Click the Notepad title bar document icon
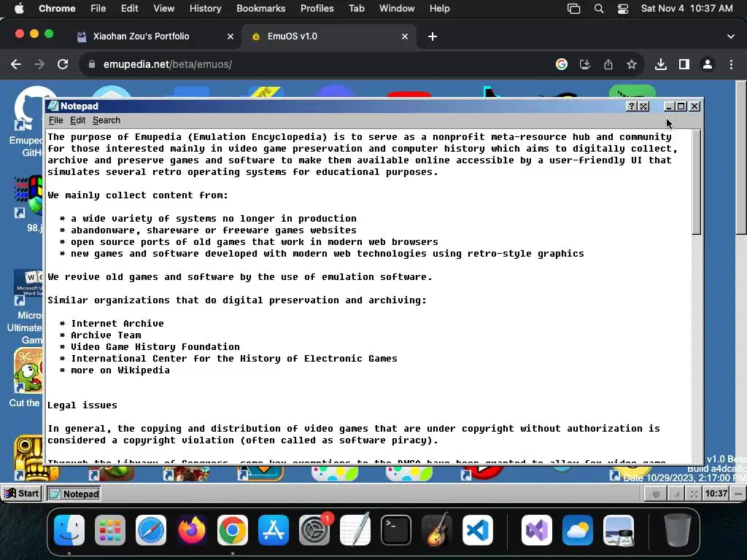Image resolution: width=747 pixels, height=560 pixels. coord(53,106)
